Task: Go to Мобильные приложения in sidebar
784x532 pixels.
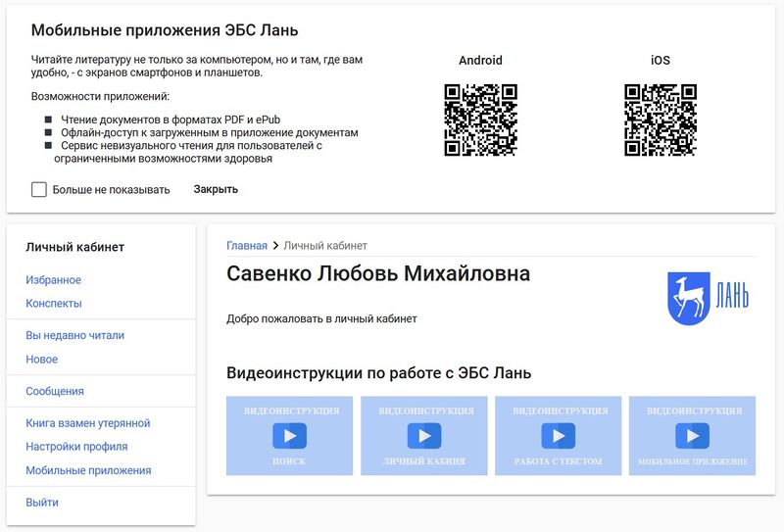Action: [x=88, y=470]
